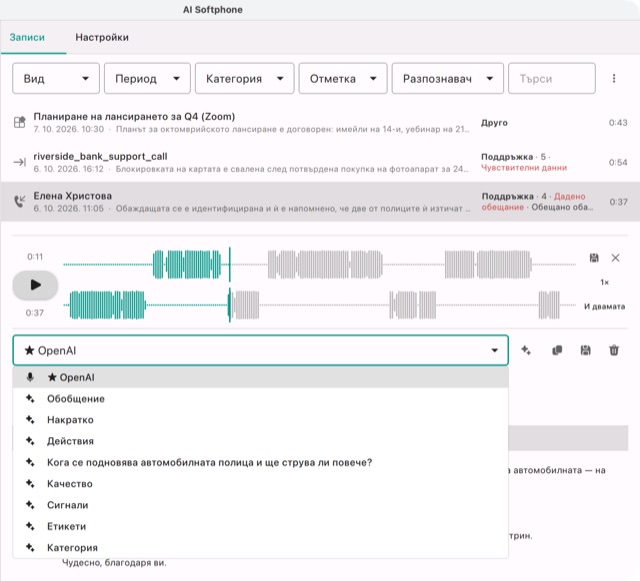Click the sparkle icon beside the policy question
Viewport: 640px width, 581px height.
30,462
